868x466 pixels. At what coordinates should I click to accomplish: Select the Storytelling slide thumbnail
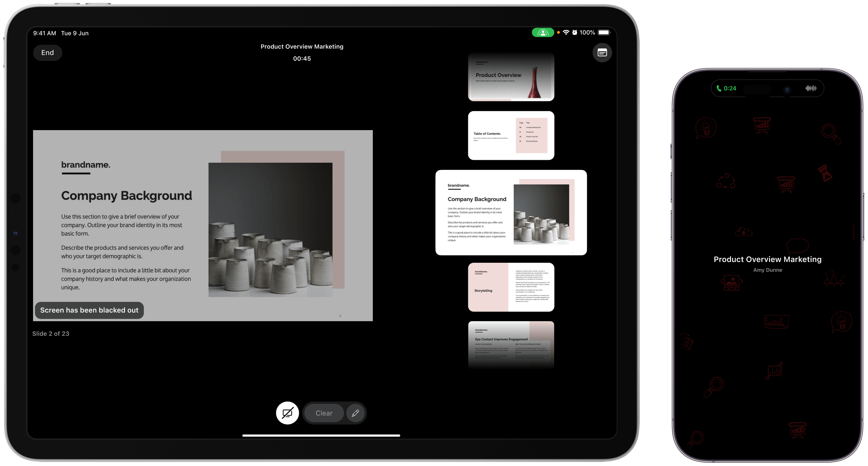(510, 287)
